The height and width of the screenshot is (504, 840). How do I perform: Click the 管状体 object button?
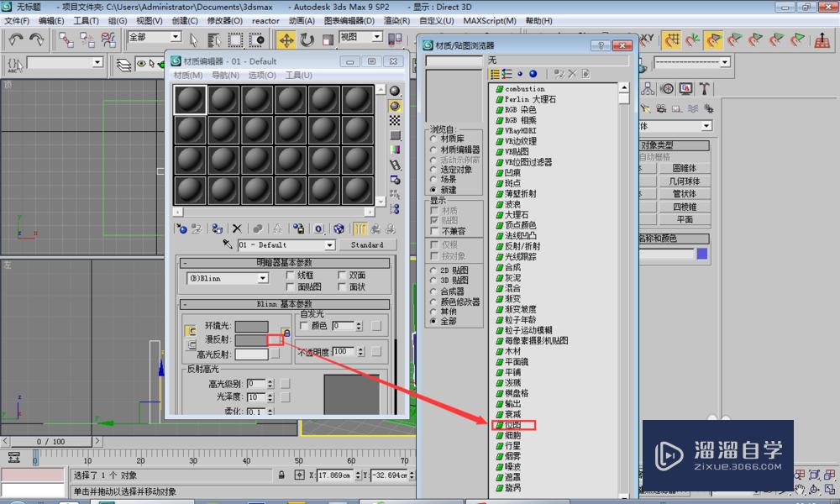684,194
